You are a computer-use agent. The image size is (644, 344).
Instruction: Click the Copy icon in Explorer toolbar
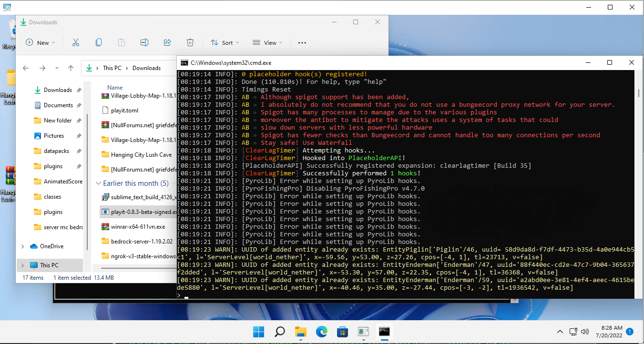(99, 42)
